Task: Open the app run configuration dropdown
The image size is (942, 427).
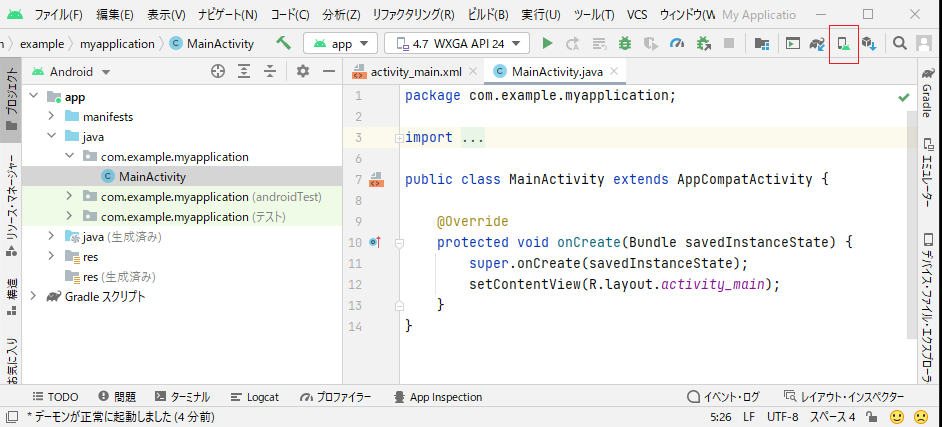Action: click(x=340, y=43)
